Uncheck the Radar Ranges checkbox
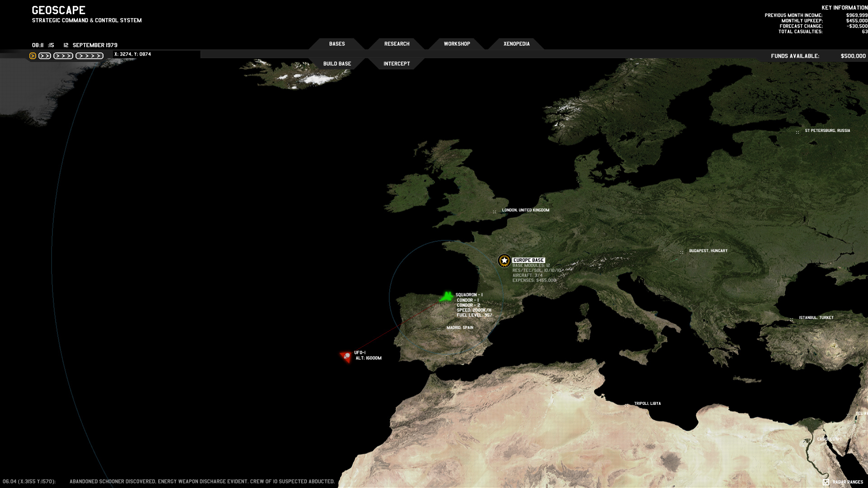The width and height of the screenshot is (868, 488). (x=826, y=482)
